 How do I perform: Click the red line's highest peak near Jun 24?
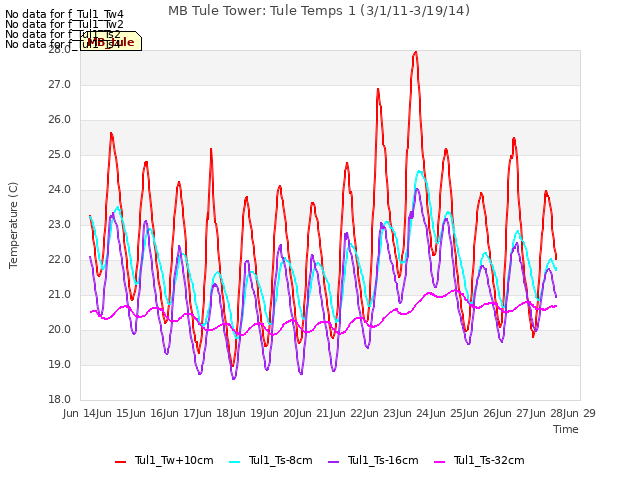415,52
